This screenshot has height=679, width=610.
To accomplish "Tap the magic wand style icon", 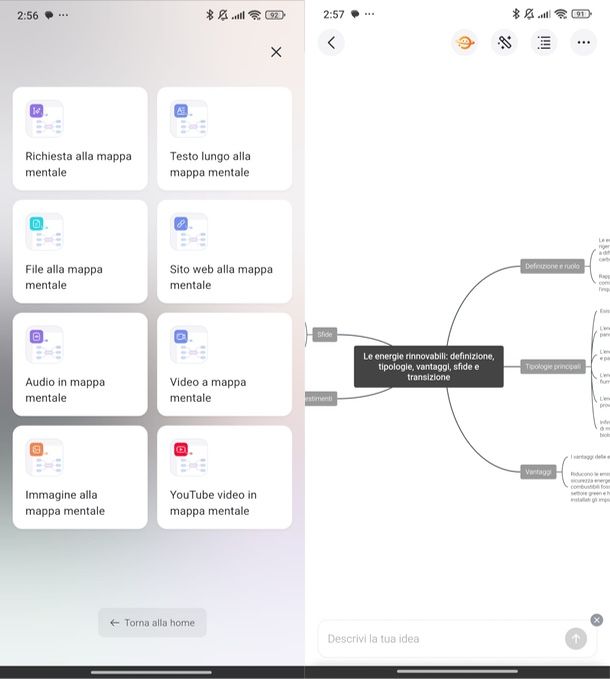I will pyautogui.click(x=504, y=42).
